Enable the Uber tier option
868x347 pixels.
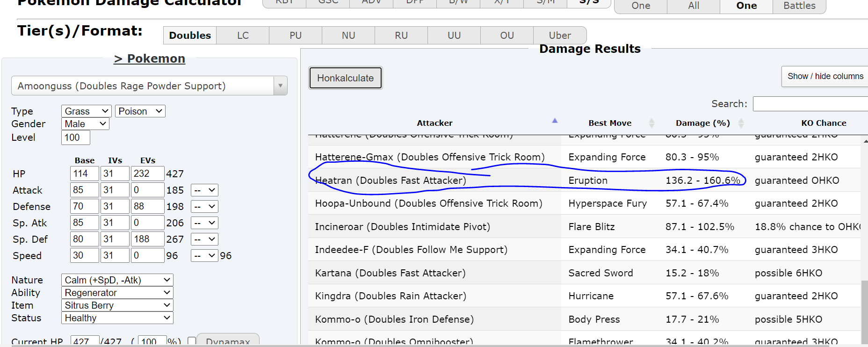click(560, 36)
